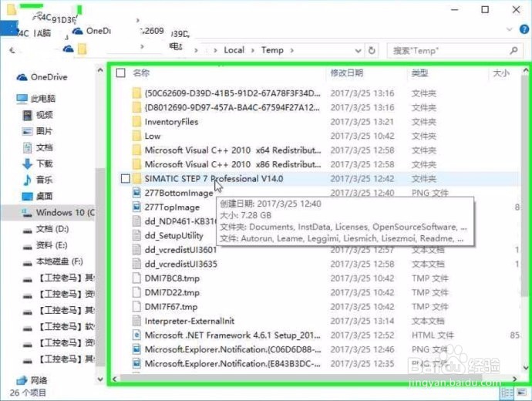Open the 桌面 folder in the sidebar

pyautogui.click(x=37, y=196)
